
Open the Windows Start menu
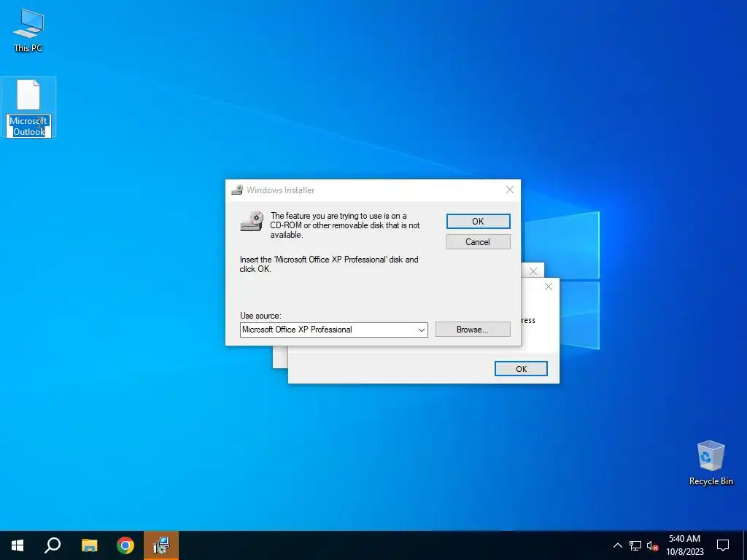18,545
